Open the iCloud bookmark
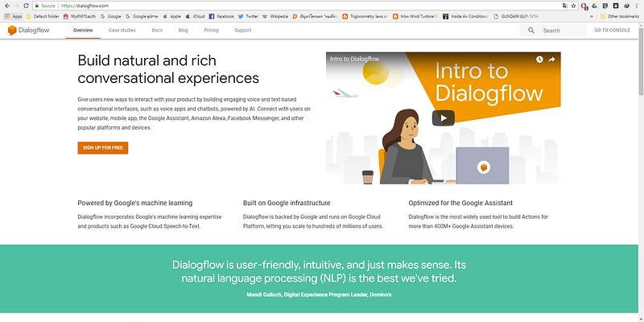This screenshot has height=322, width=644. tap(195, 16)
